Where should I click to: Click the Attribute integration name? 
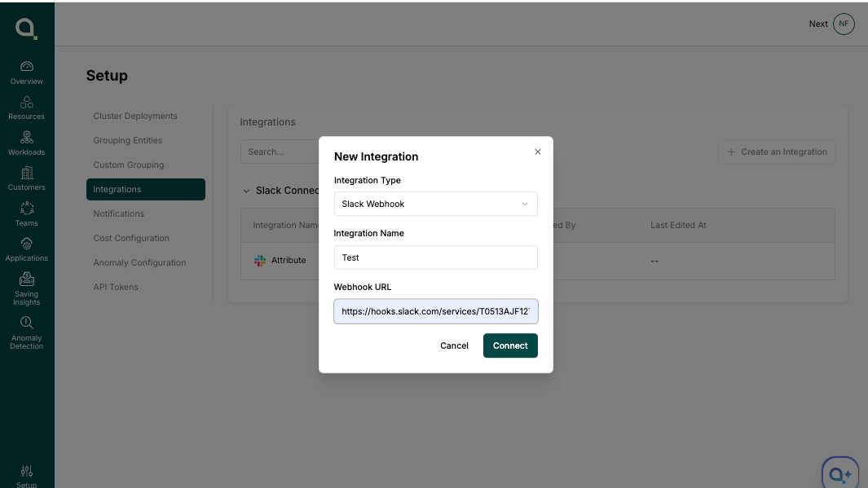click(289, 260)
